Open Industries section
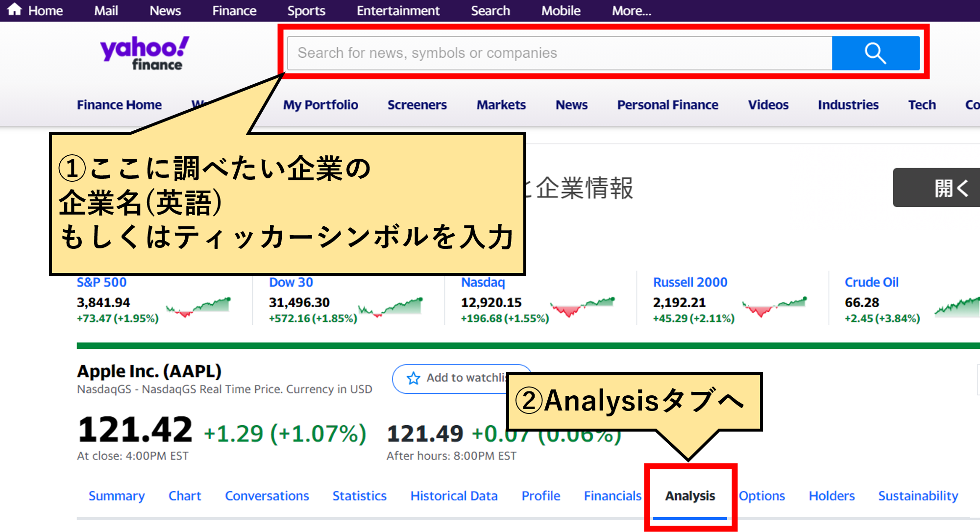Screen dimensions: 980x532 [848, 105]
